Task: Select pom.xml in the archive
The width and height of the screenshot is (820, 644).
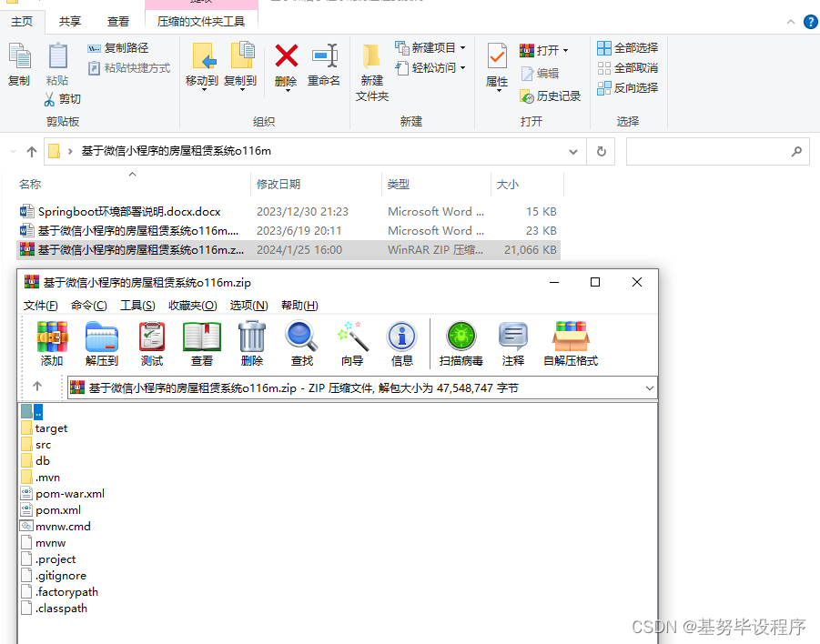Action: click(51, 510)
